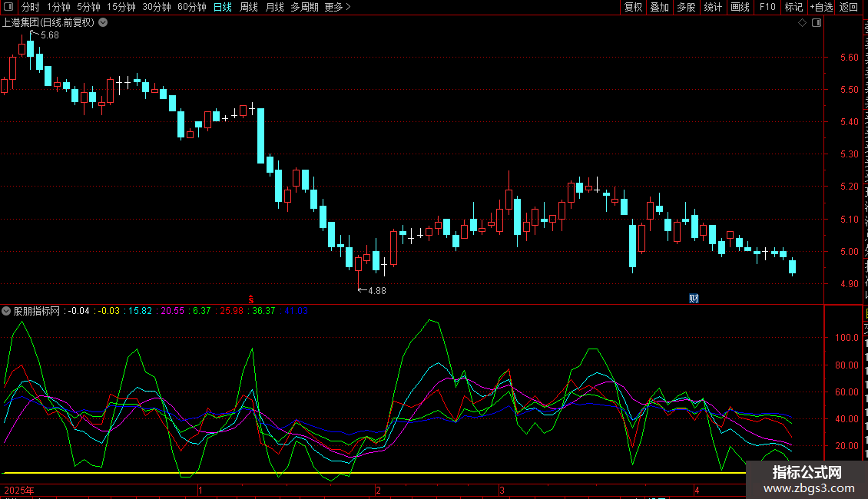Click the diamond icon in main chart corner
This screenshot has width=868, height=499.
802,22
